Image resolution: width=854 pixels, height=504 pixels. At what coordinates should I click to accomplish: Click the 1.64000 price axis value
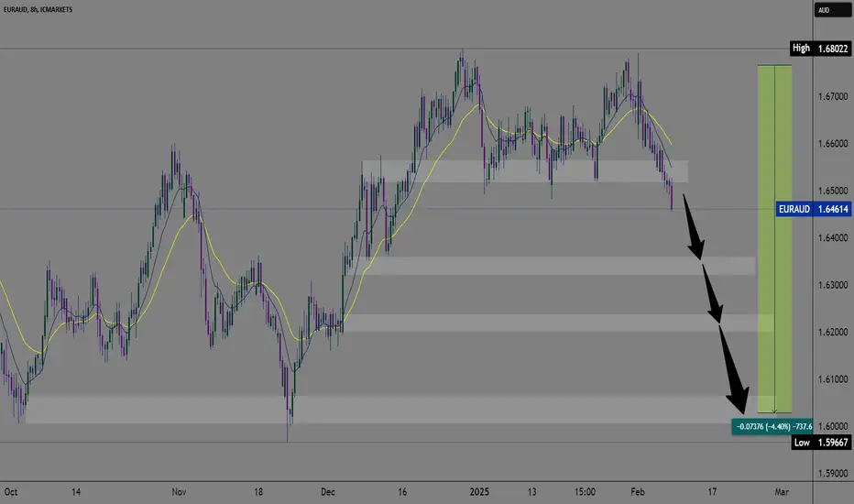(833, 237)
